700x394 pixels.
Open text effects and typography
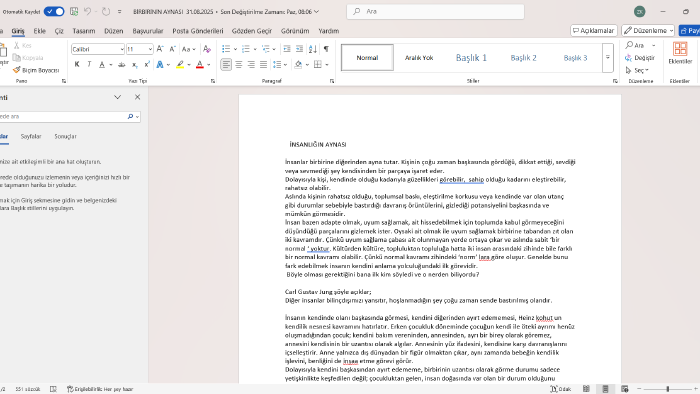(x=160, y=65)
